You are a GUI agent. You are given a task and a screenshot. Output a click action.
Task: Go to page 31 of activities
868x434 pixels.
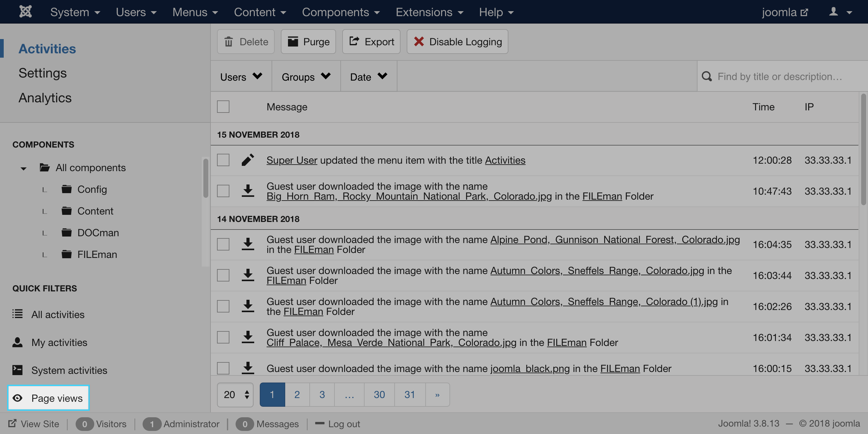(x=410, y=395)
